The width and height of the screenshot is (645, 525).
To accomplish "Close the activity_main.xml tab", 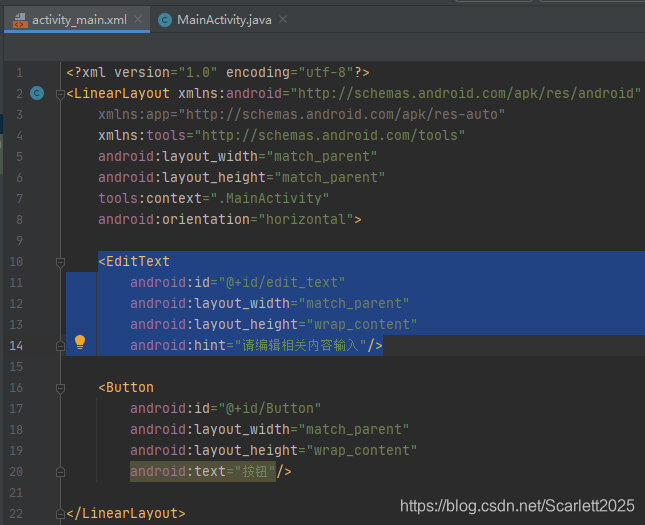I will pyautogui.click(x=138, y=19).
